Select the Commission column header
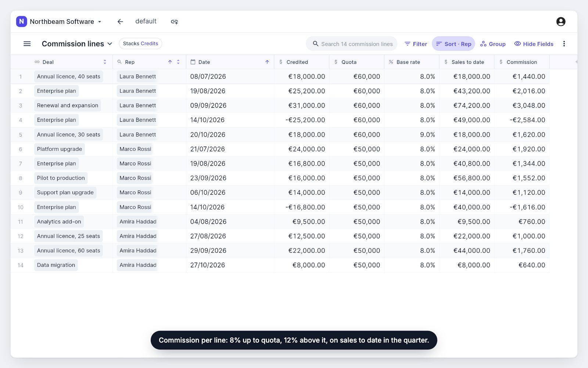This screenshot has width=588, height=368. [522, 62]
